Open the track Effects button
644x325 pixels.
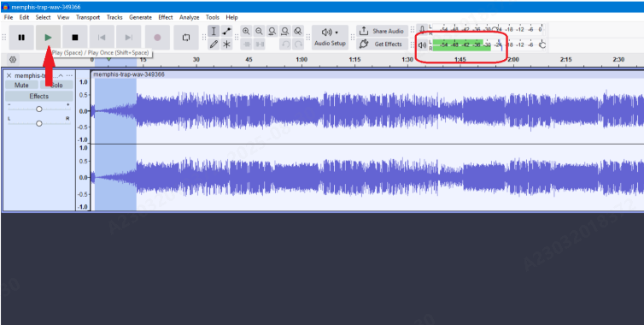click(39, 97)
